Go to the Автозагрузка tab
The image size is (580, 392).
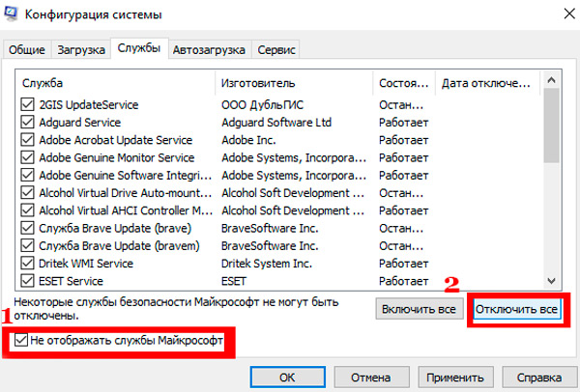click(210, 49)
